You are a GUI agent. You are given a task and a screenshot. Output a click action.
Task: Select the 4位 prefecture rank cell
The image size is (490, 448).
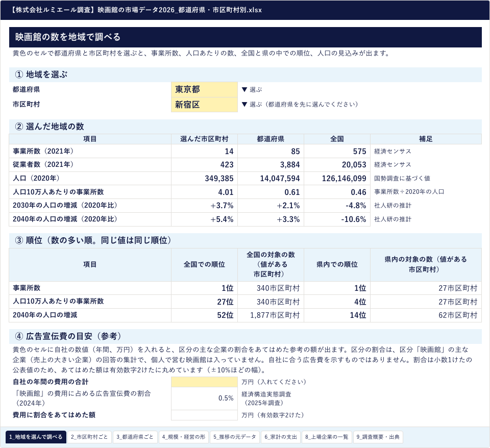(x=337, y=302)
